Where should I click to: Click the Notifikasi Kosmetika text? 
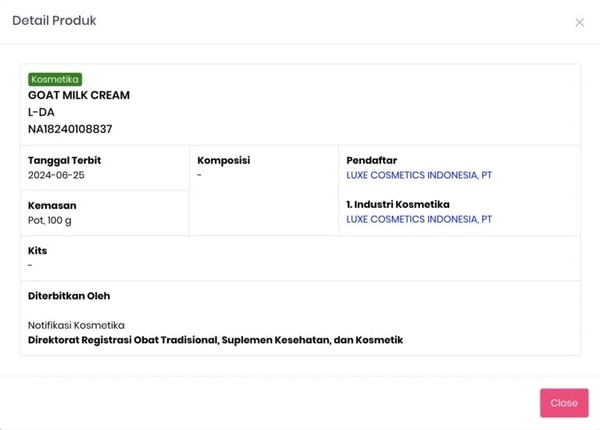[76, 325]
